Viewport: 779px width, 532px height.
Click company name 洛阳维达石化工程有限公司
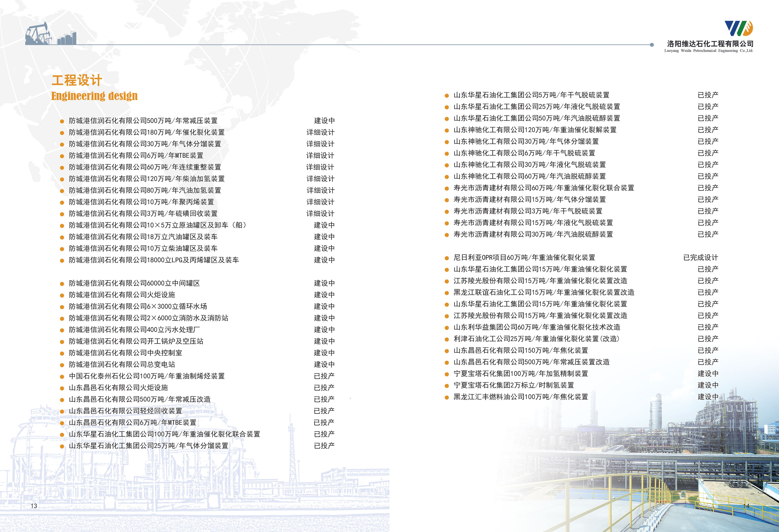click(710, 44)
